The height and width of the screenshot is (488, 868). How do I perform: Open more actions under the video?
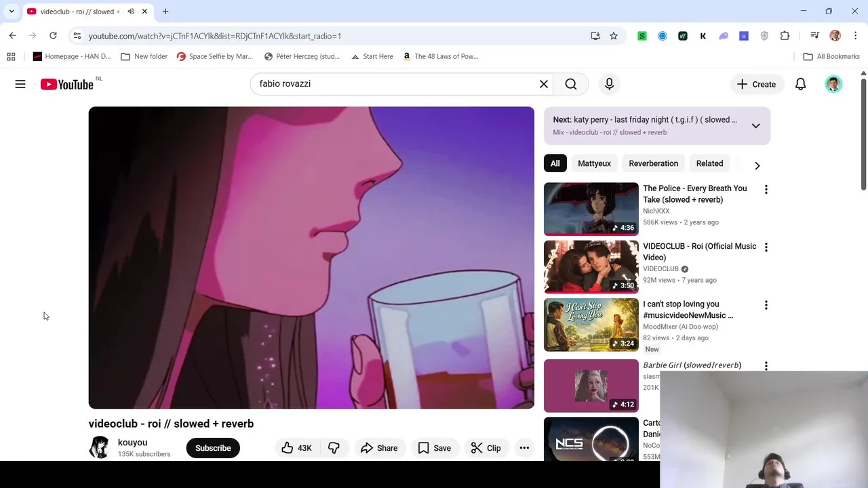click(524, 448)
